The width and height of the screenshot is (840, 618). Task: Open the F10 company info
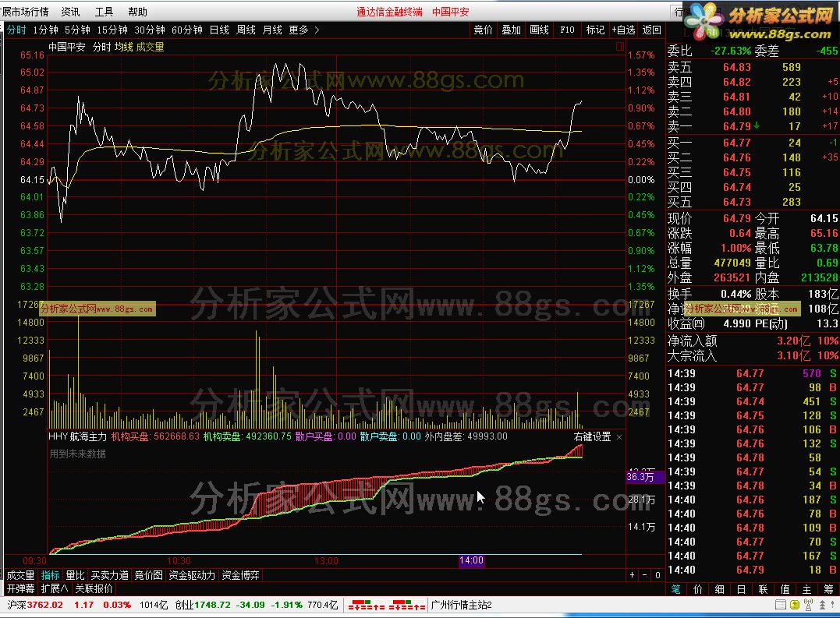pyautogui.click(x=567, y=30)
